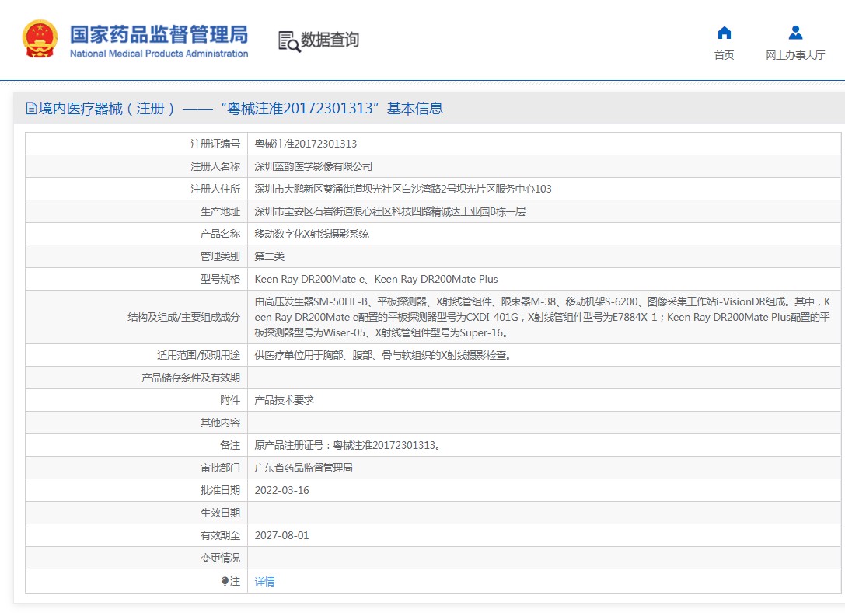Screen dimensions: 845x616
Task: Select the 注册证编号 label cell
Action: tap(215, 144)
